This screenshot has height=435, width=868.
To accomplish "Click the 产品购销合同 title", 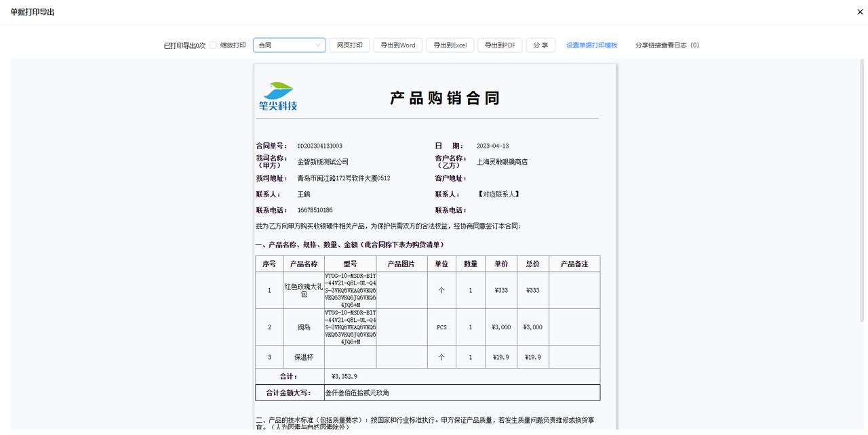I will pyautogui.click(x=445, y=98).
